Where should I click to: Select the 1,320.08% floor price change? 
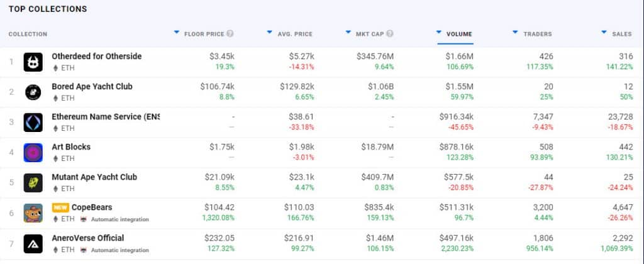pyautogui.click(x=218, y=217)
